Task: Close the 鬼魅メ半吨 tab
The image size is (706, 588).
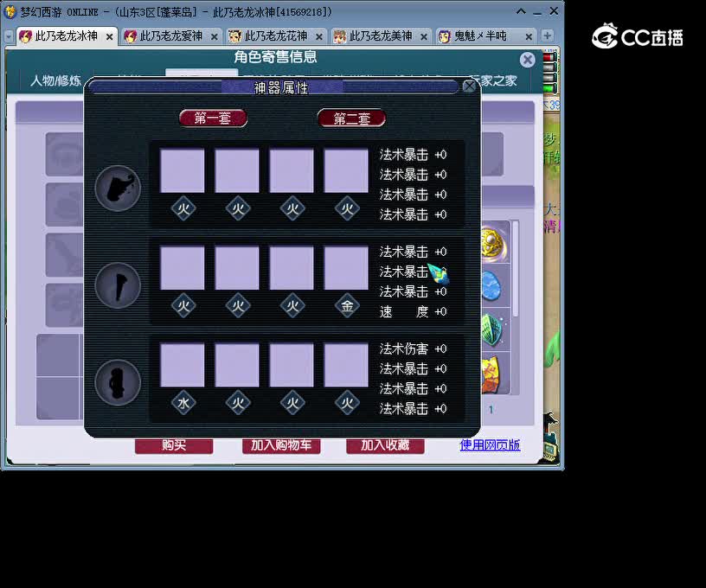Action: pyautogui.click(x=529, y=37)
